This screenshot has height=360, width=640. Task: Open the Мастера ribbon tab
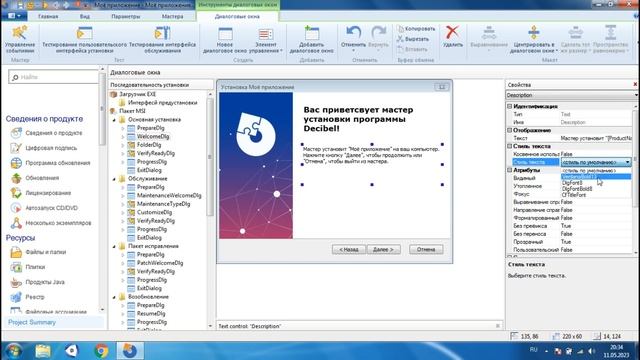tap(172, 17)
